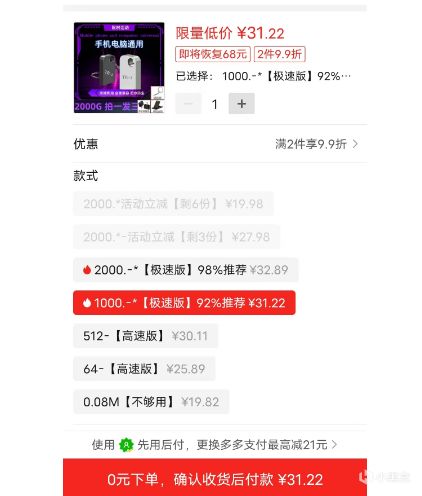Image resolution: width=422 pixels, height=496 pixels.
Task: Increase quantity with the plus button
Action: point(241,104)
